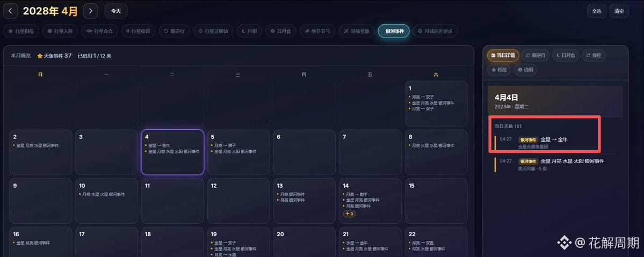644x257 pixels.
Task: Toggle the 月相 moon phase filter
Action: pyautogui.click(x=249, y=31)
